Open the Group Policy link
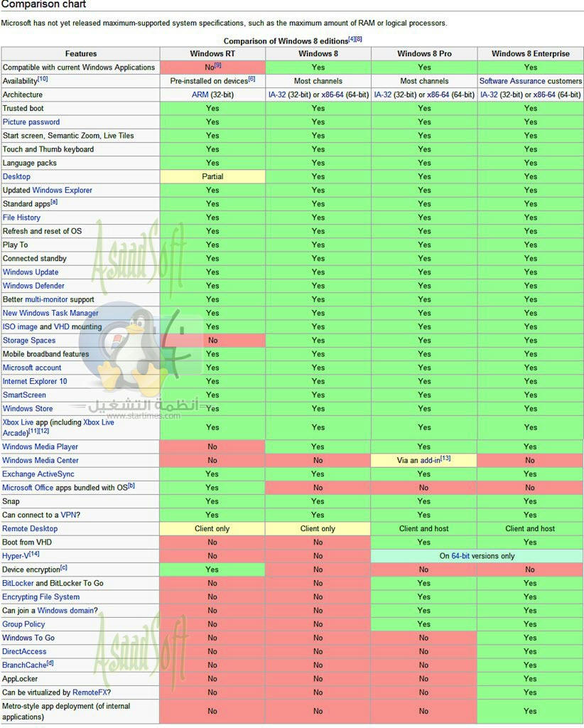The height and width of the screenshot is (728, 584). [x=23, y=624]
